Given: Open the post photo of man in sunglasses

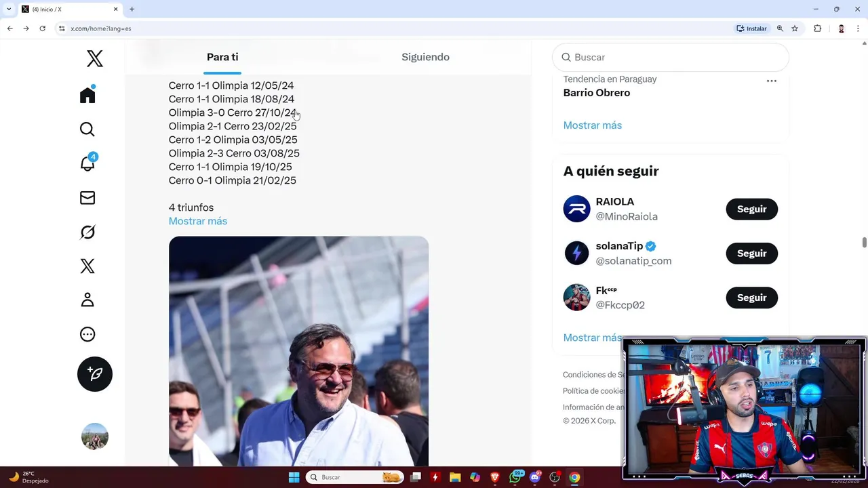Looking at the screenshot, I should [298, 351].
